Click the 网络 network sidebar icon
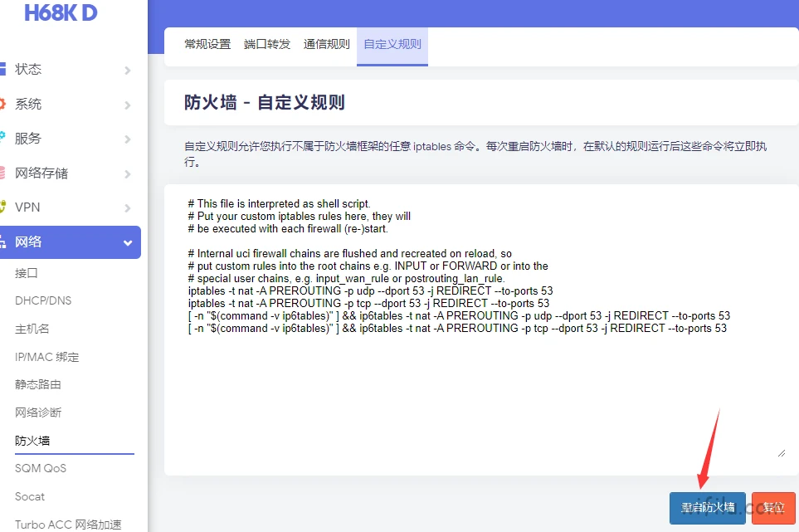This screenshot has height=532, width=799. click(2, 242)
